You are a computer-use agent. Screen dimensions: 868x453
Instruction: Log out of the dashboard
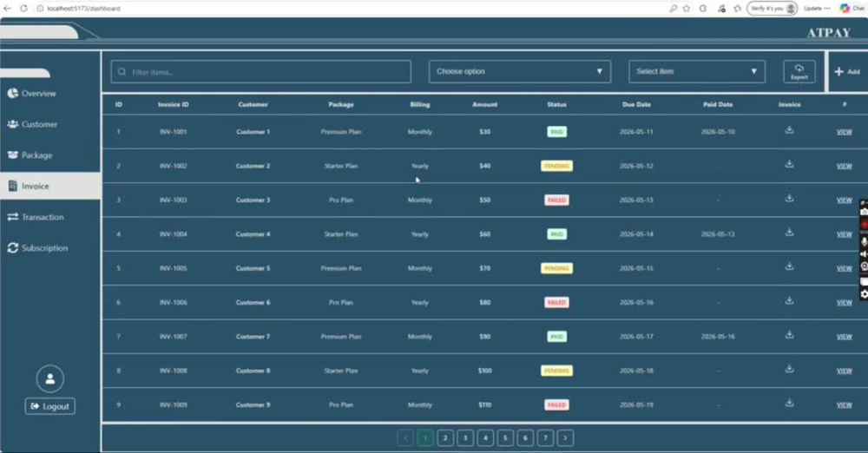click(49, 406)
